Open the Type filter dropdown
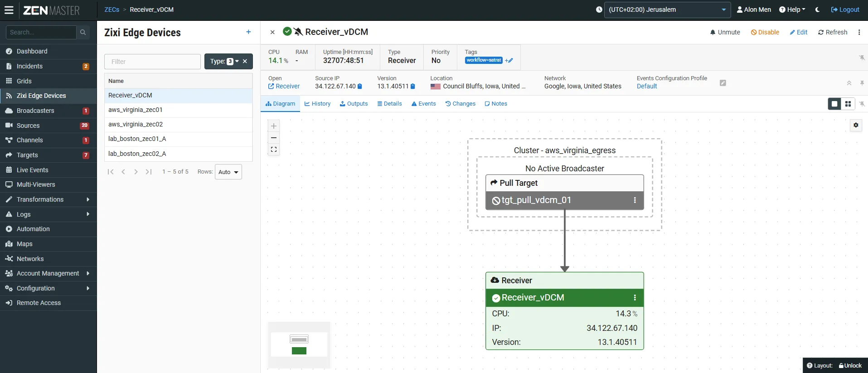 click(224, 61)
